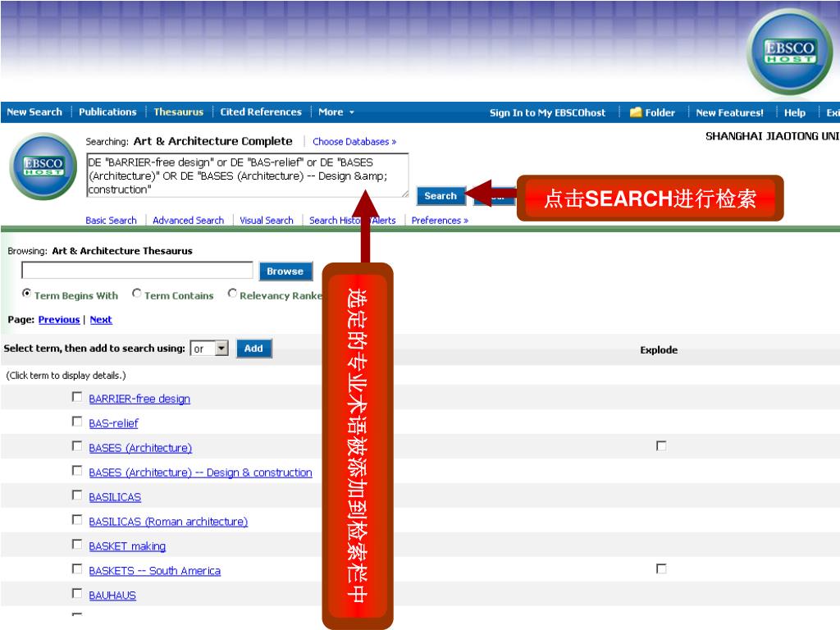
Task: Open BASILICAS term link
Action: (115, 498)
